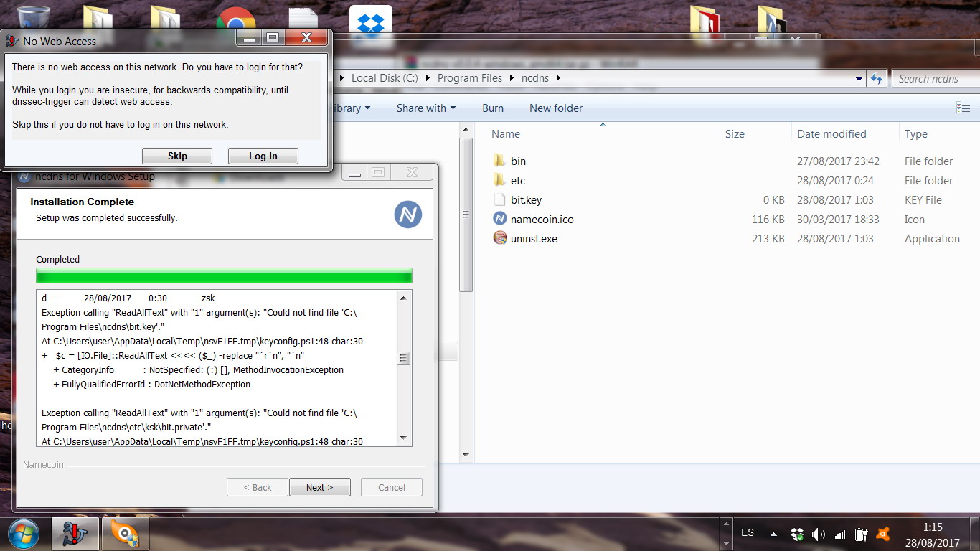This screenshot has width=980, height=551.
Task: Show hidden tray icons arrow
Action: pos(773,534)
